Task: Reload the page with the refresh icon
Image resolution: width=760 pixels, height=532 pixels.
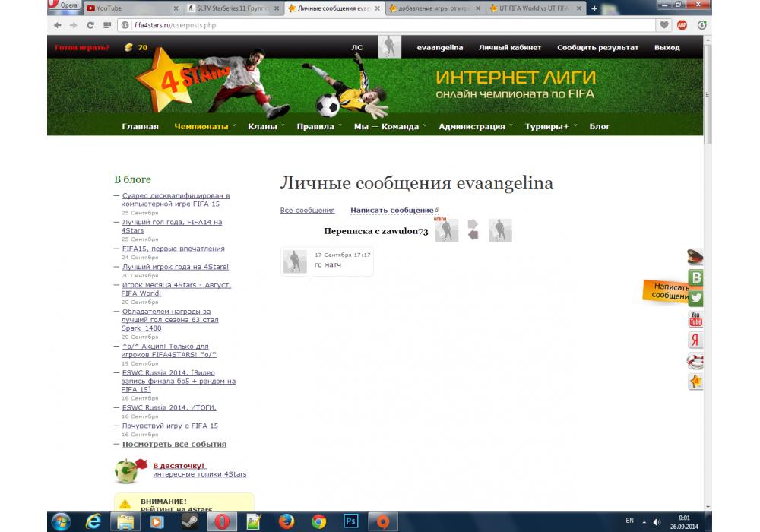Action: [90, 24]
